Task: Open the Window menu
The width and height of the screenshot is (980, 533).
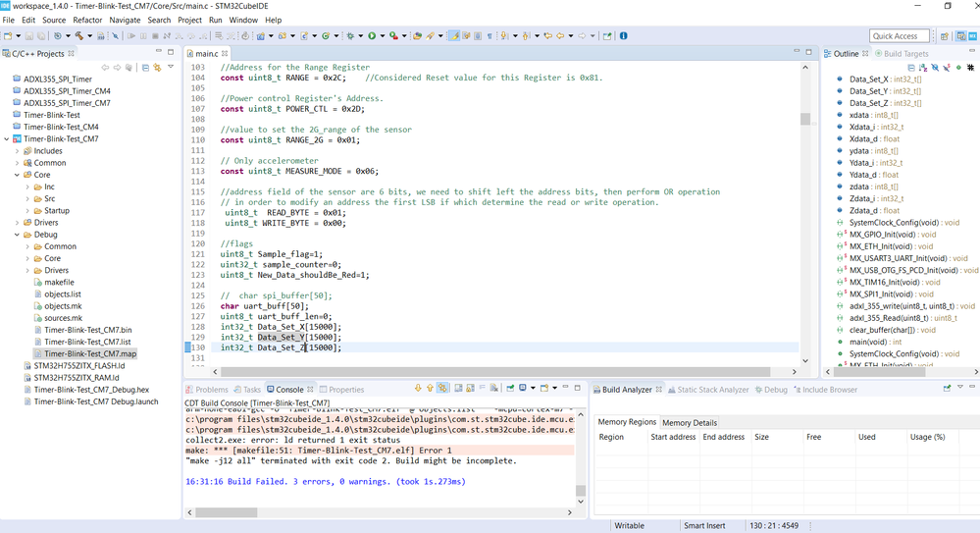Action: coord(243,20)
